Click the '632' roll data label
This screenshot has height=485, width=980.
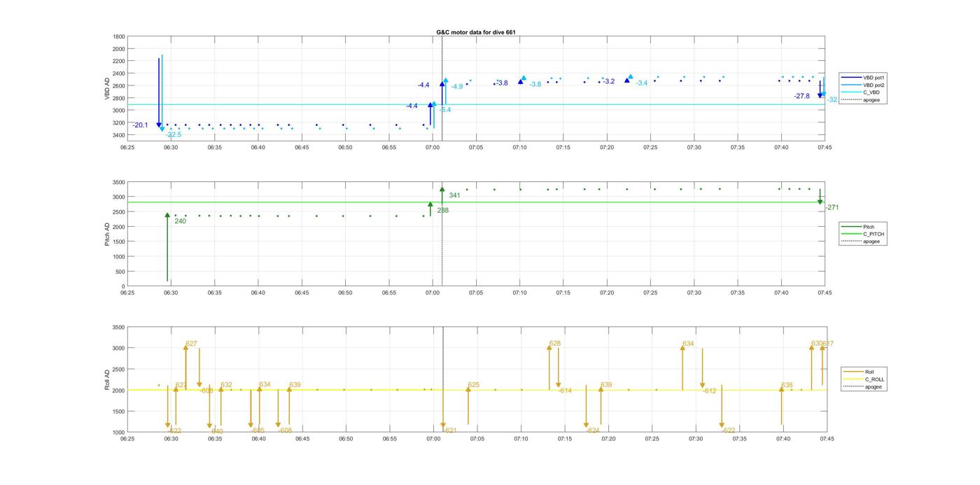tap(226, 385)
